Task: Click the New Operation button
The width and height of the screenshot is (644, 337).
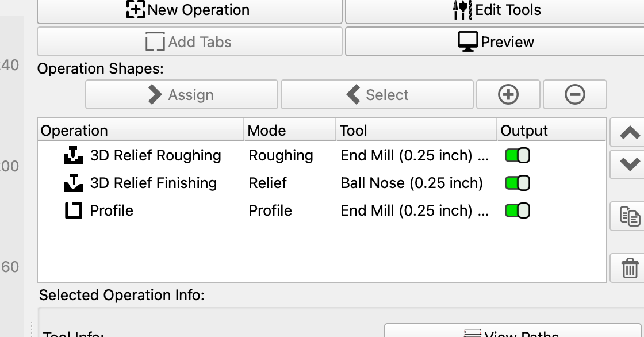Action: tap(189, 10)
